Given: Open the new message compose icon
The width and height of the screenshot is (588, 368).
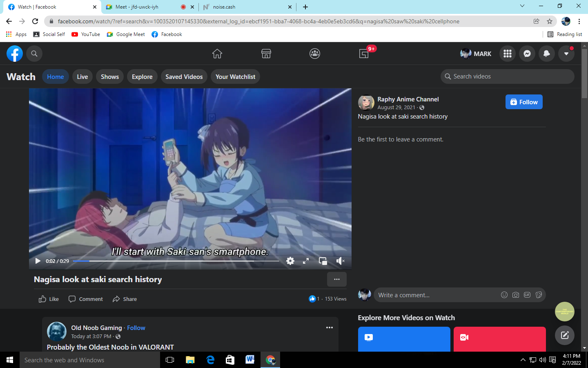Looking at the screenshot, I should pos(565,335).
